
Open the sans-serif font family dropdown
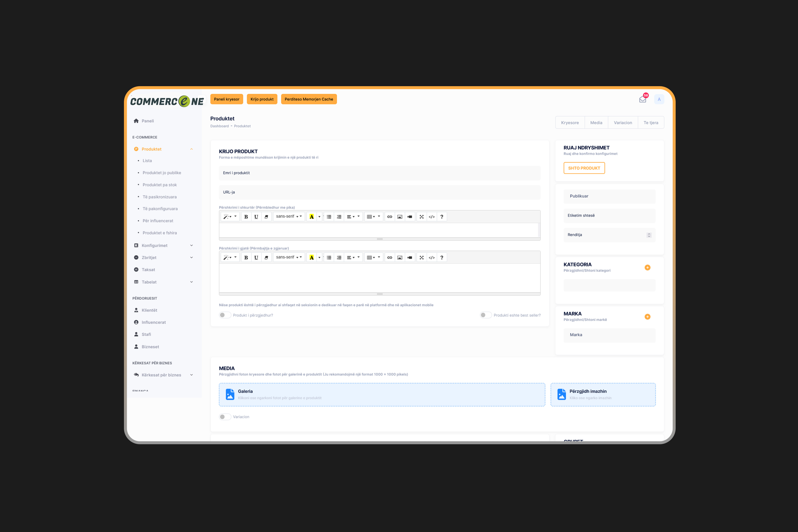pyautogui.click(x=289, y=217)
